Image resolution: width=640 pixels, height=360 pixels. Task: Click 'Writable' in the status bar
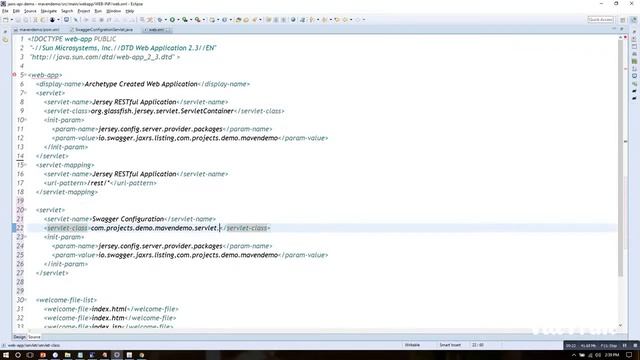pyautogui.click(x=412, y=345)
